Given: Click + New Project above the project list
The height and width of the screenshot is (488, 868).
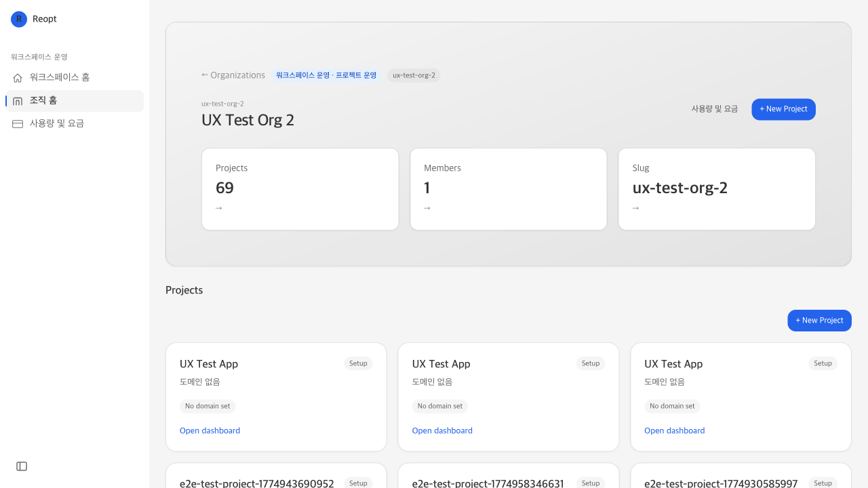Looking at the screenshot, I should pos(819,321).
